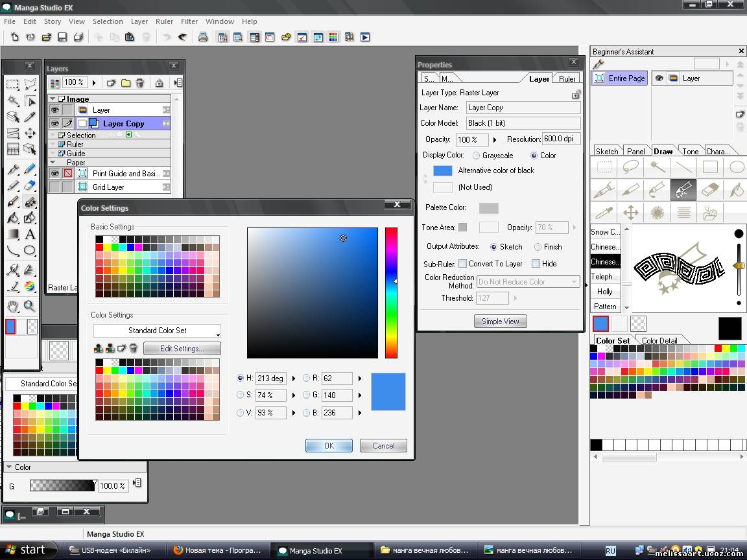Image resolution: width=747 pixels, height=560 pixels.
Task: Switch to the Tone tab in Assistant
Action: coord(690,152)
